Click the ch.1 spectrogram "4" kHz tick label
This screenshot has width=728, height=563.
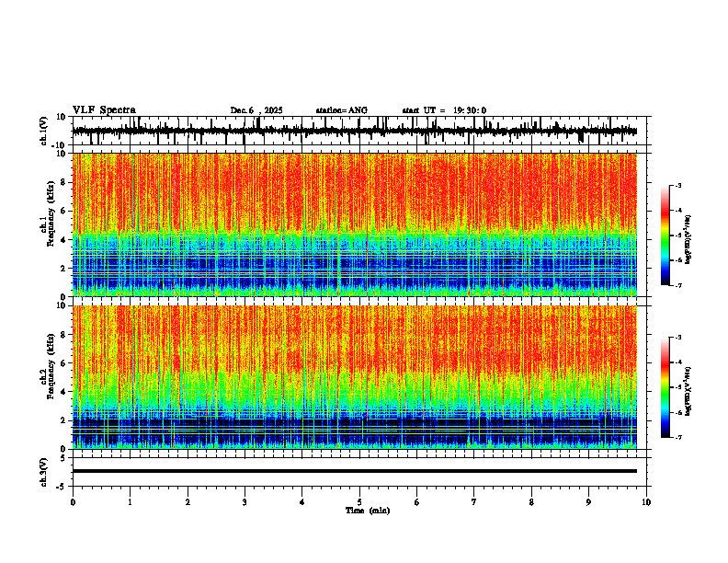coord(64,240)
